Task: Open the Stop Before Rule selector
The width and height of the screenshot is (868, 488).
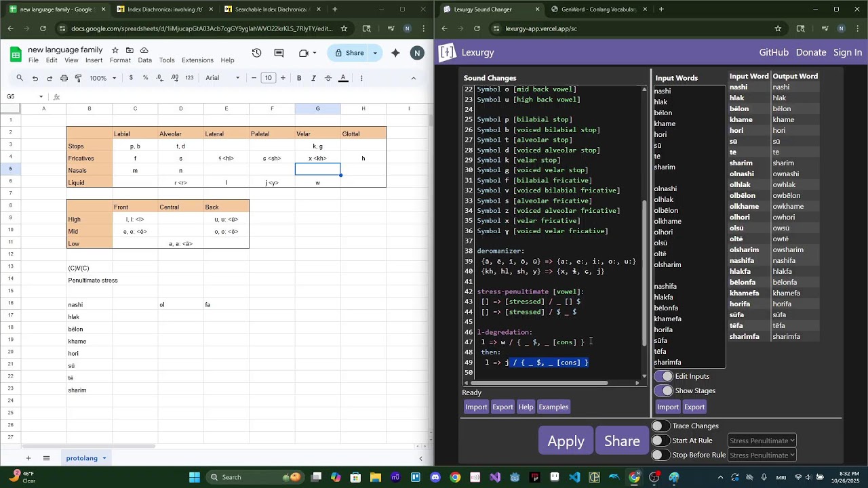Action: coord(762,455)
